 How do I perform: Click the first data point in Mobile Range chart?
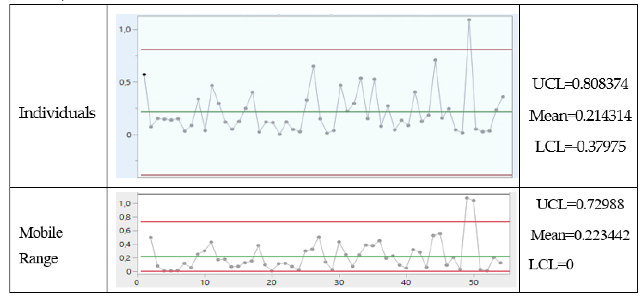pos(151,237)
